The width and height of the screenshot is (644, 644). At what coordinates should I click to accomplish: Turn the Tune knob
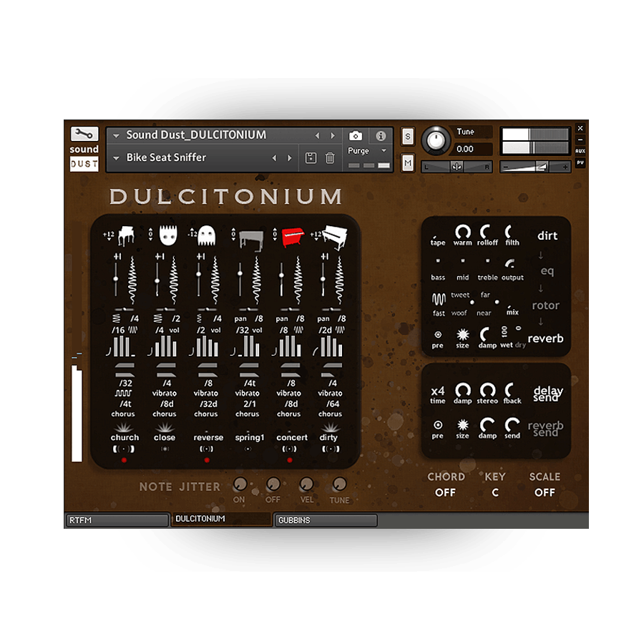[435, 140]
